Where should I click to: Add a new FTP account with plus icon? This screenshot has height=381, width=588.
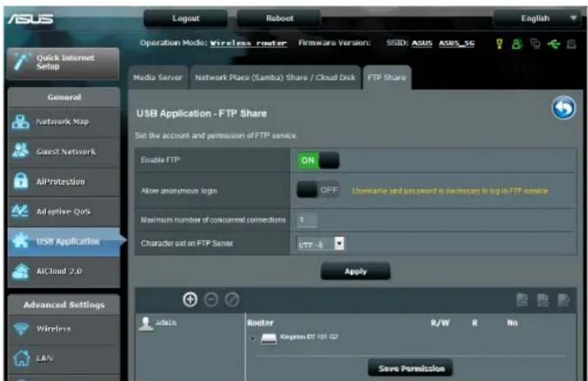190,300
